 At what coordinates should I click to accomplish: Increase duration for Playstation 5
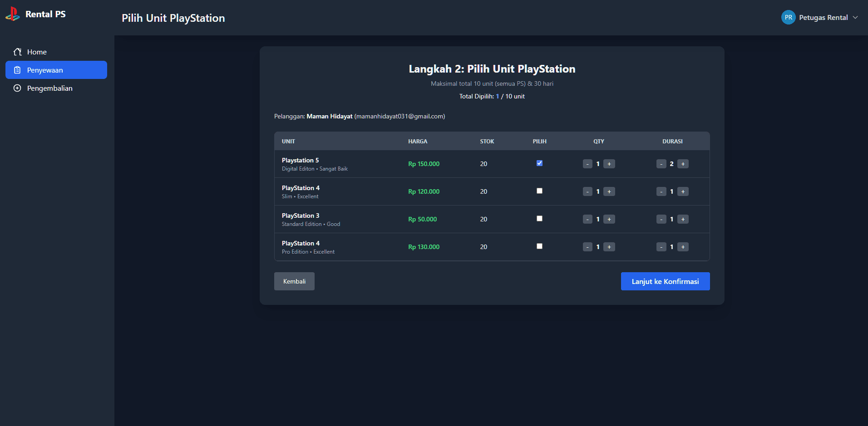pyautogui.click(x=683, y=164)
